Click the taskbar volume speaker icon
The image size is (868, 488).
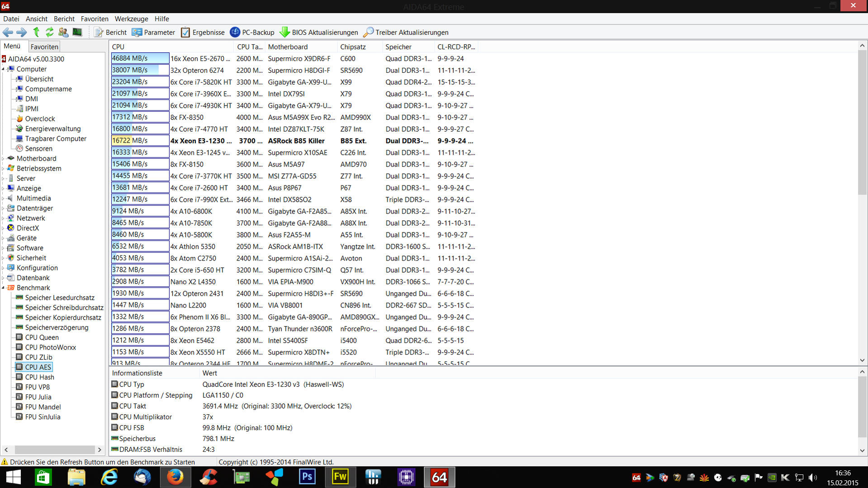(x=813, y=477)
